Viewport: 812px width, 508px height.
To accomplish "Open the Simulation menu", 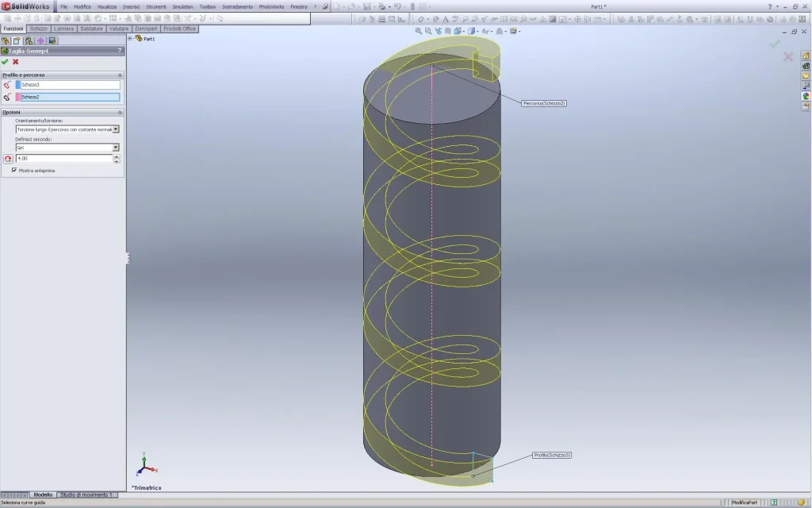I will coord(182,6).
